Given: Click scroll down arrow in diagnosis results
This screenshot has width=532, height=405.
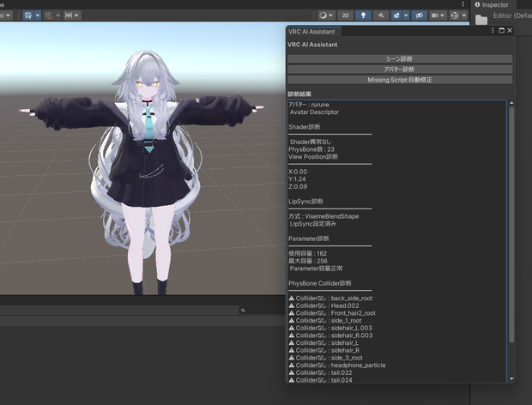Looking at the screenshot, I should 511,379.
